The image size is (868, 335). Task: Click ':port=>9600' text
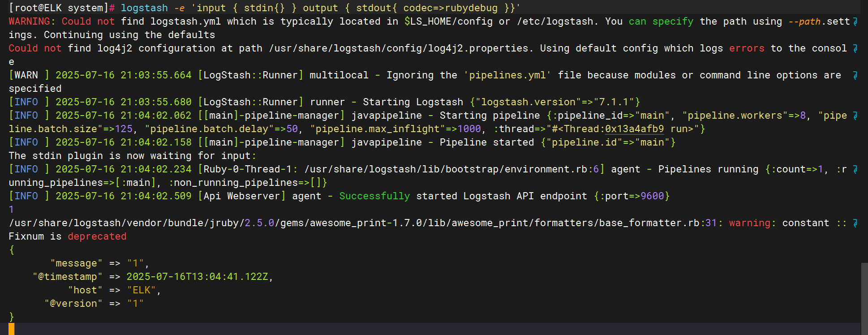(x=632, y=196)
